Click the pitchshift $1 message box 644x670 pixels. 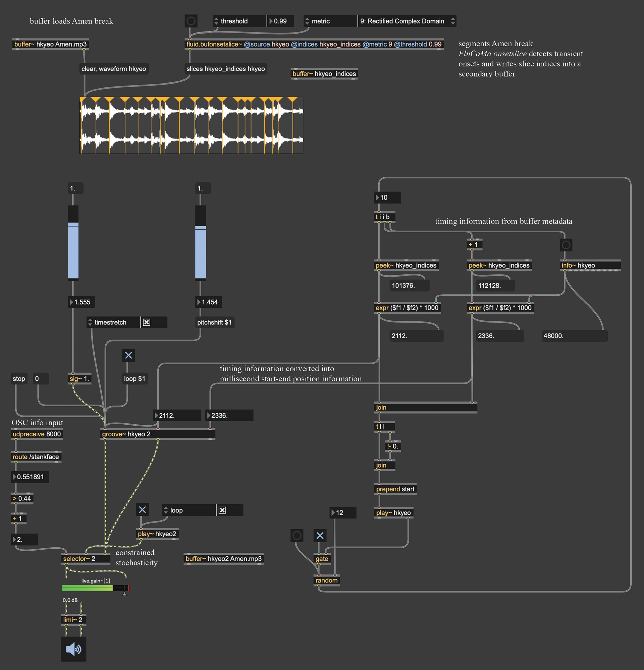point(214,322)
